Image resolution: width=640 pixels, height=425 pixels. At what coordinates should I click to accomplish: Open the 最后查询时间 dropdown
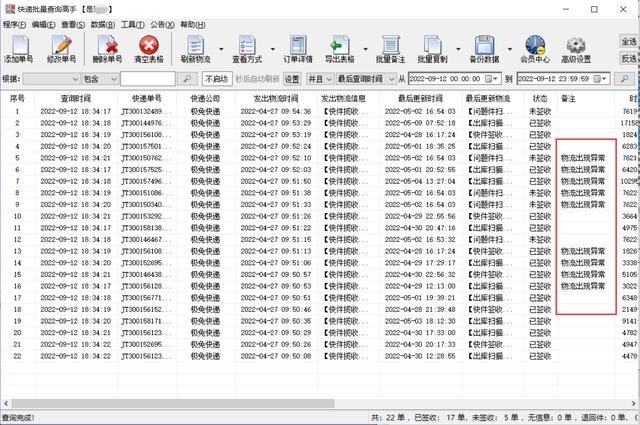(366, 79)
